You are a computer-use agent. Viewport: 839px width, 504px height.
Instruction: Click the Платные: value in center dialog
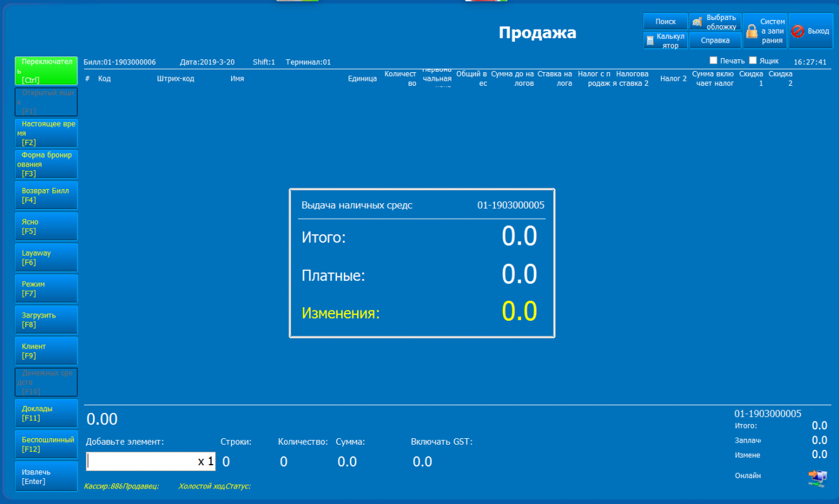(520, 275)
